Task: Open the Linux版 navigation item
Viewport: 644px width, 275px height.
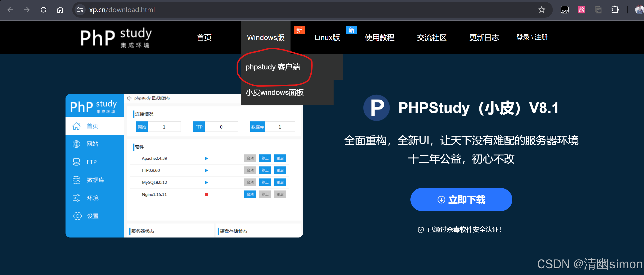Action: tap(327, 37)
